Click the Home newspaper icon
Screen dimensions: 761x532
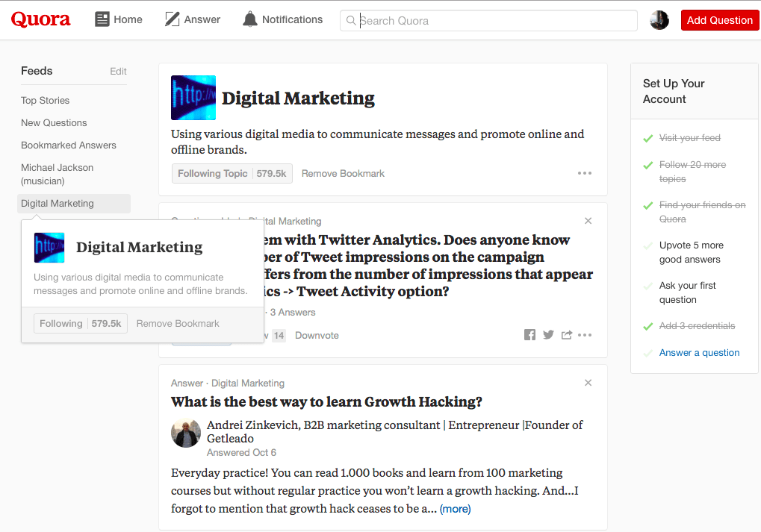coord(102,19)
